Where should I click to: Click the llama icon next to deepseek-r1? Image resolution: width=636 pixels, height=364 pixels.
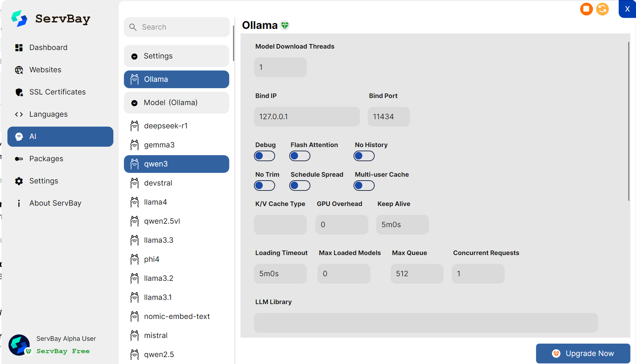click(x=135, y=126)
